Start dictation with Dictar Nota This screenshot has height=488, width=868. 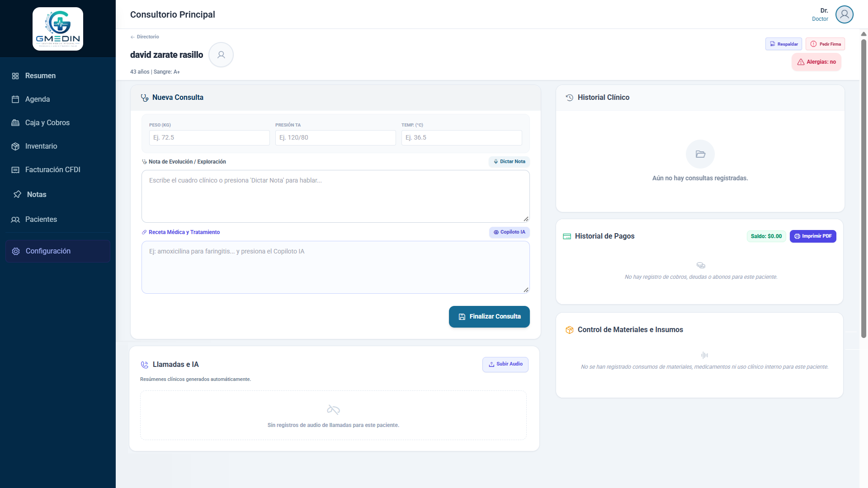tap(509, 162)
